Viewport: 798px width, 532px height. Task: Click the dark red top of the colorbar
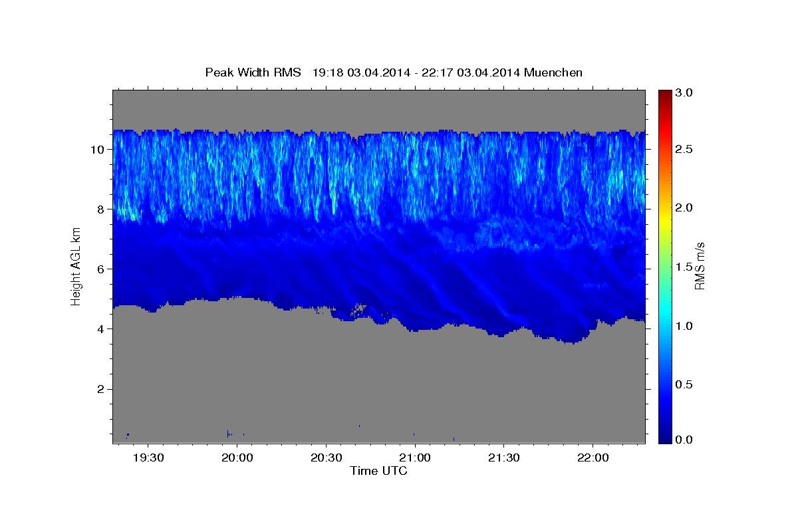pyautogui.click(x=665, y=93)
